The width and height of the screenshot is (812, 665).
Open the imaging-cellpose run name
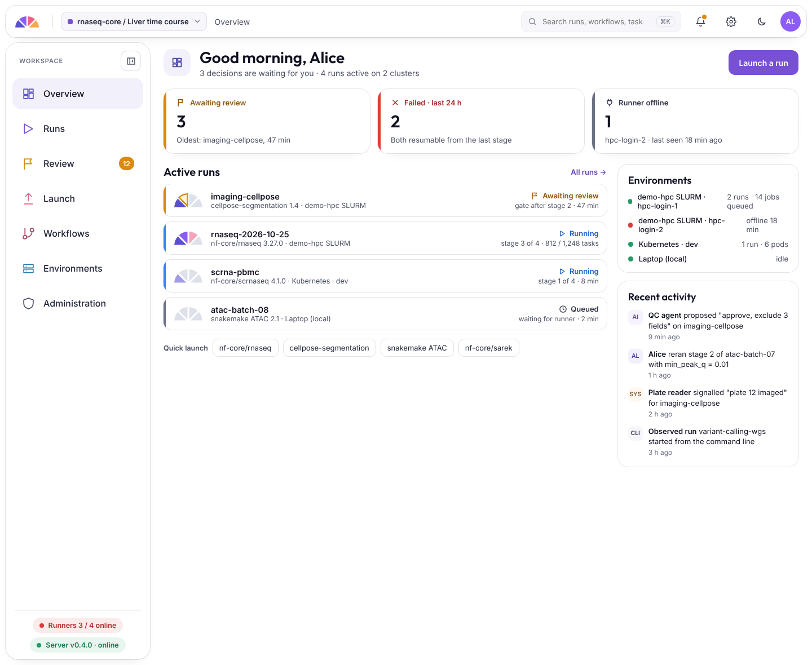(245, 197)
